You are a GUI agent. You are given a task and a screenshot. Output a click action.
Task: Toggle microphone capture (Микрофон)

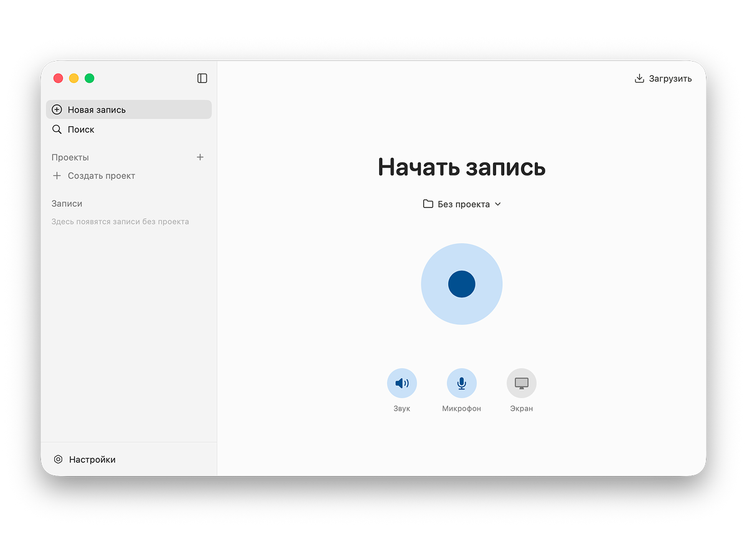[x=462, y=383]
